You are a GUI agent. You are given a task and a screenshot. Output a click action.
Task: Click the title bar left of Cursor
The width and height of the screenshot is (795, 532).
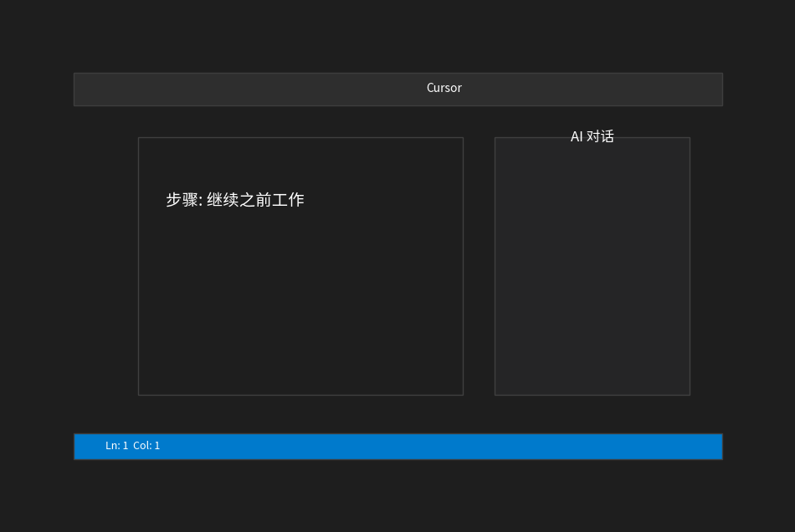(x=250, y=90)
